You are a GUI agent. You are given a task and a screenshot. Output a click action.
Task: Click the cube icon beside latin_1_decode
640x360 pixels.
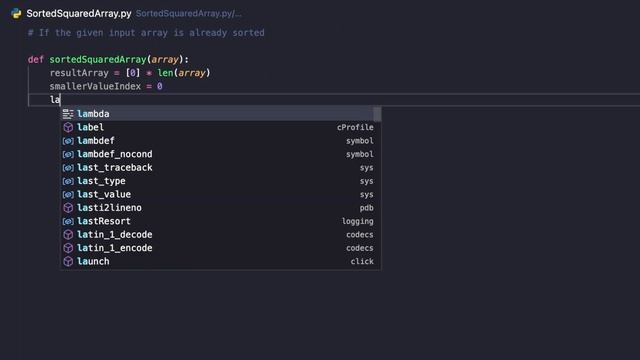point(68,235)
